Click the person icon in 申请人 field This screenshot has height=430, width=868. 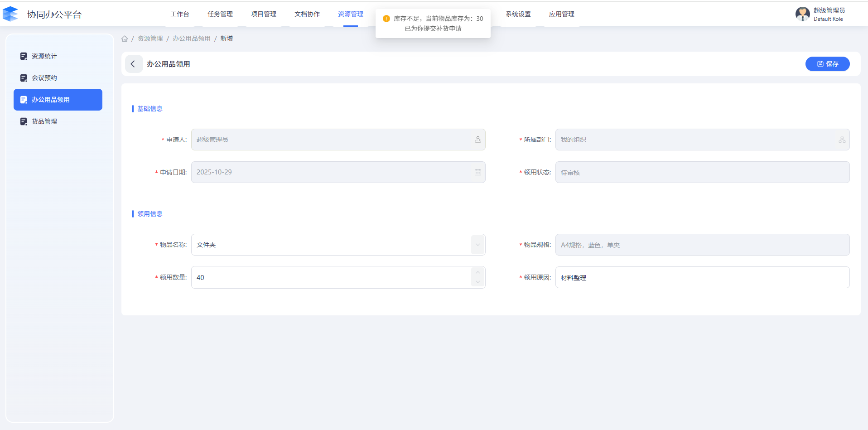477,140
